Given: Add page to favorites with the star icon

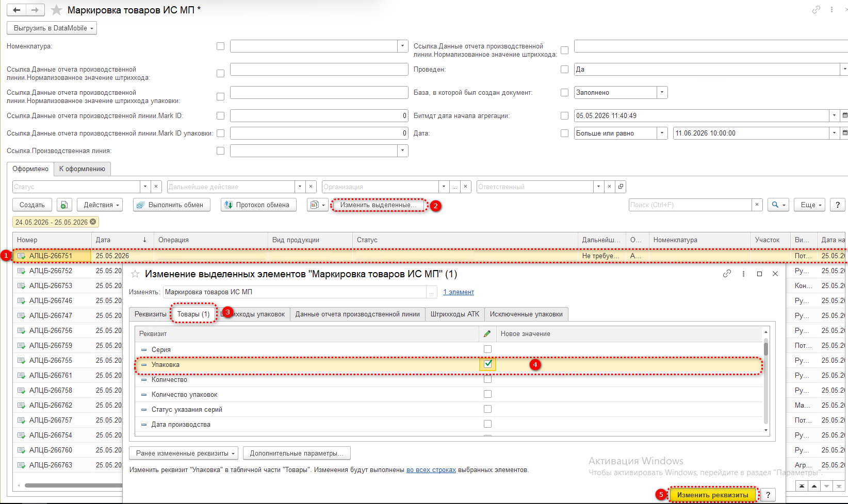Looking at the screenshot, I should pyautogui.click(x=56, y=10).
